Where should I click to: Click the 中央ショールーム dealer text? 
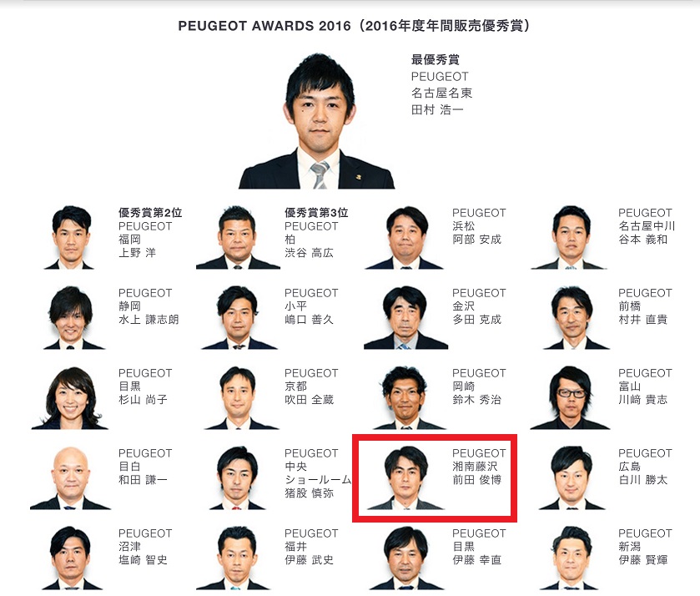(318, 473)
